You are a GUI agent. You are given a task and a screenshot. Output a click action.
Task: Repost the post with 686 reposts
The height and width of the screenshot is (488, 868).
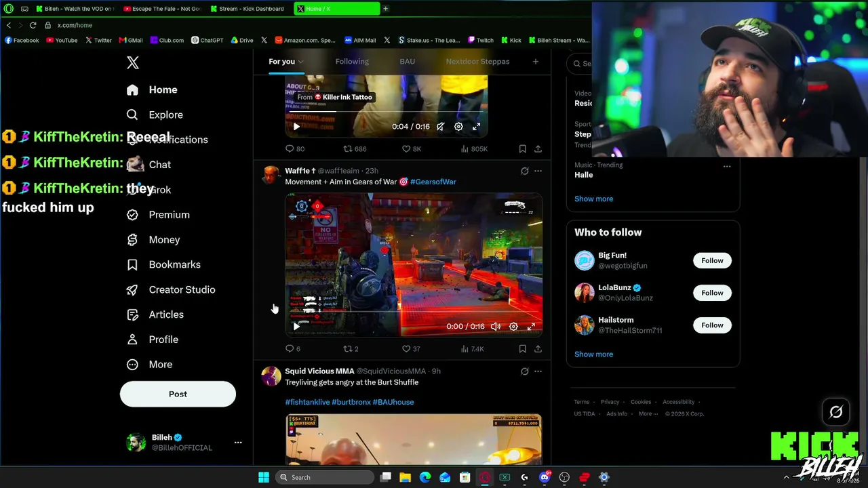355,148
